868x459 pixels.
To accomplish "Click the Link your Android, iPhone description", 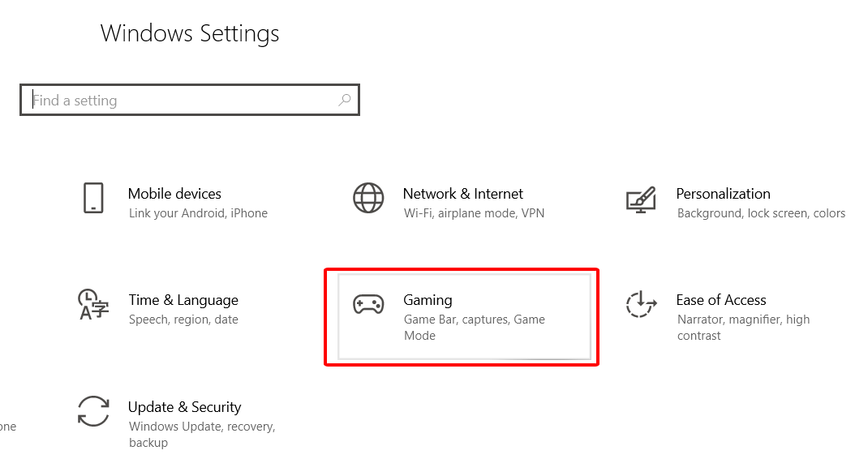I will (x=198, y=213).
